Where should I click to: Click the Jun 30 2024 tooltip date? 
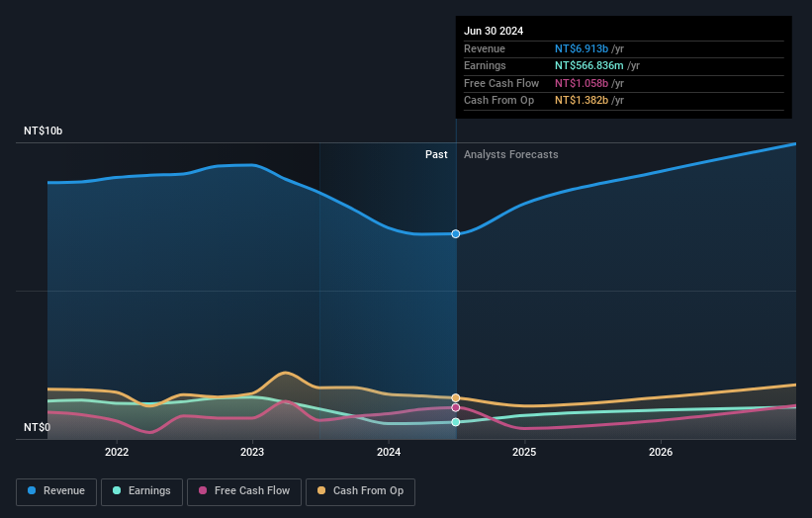pyautogui.click(x=494, y=31)
